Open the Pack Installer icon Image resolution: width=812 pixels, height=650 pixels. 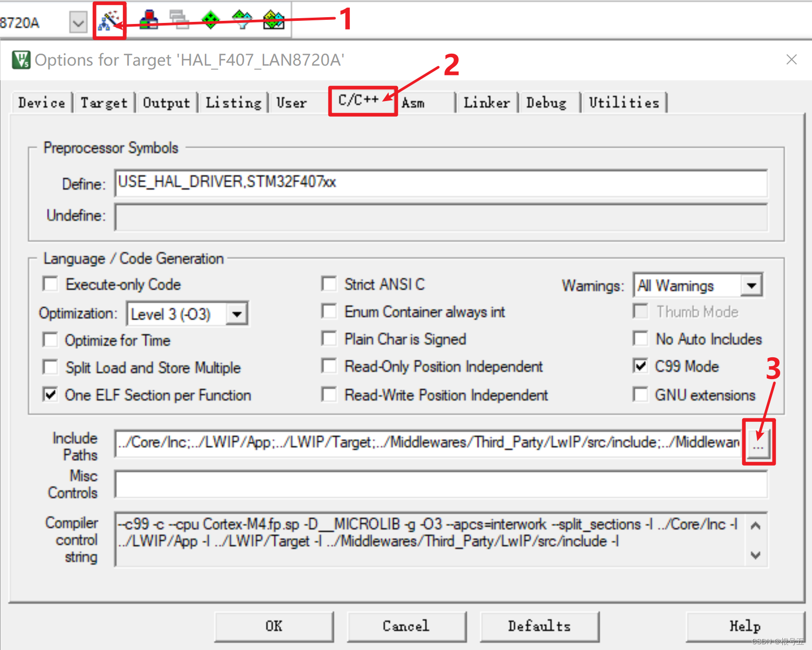click(274, 20)
